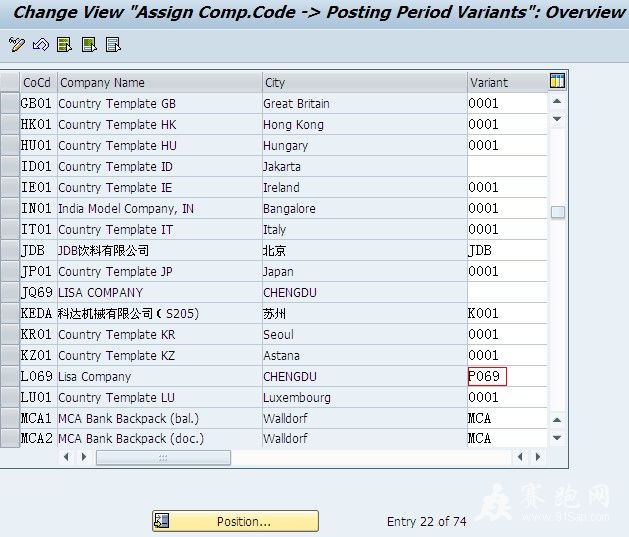Click company code 'JP01'
The width and height of the screenshot is (629, 537).
tap(36, 272)
